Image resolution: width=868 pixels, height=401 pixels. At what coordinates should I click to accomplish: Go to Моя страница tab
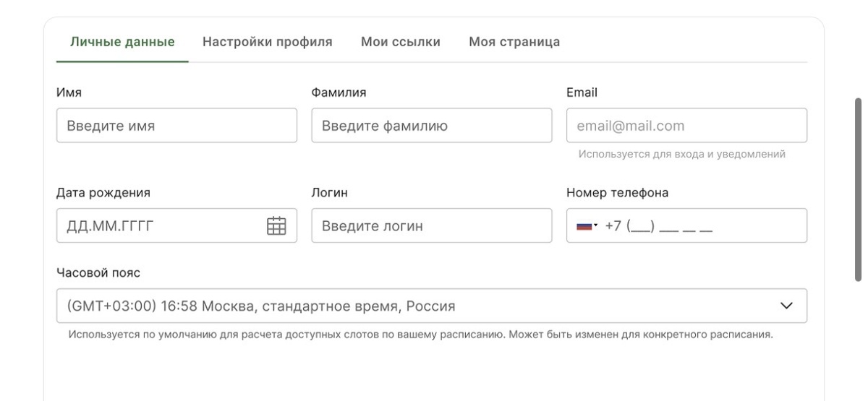[514, 42]
